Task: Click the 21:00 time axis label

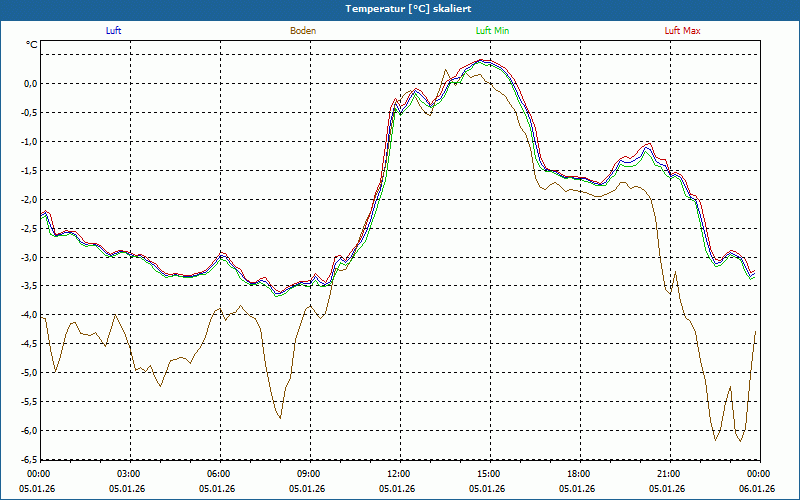Action: (x=670, y=474)
